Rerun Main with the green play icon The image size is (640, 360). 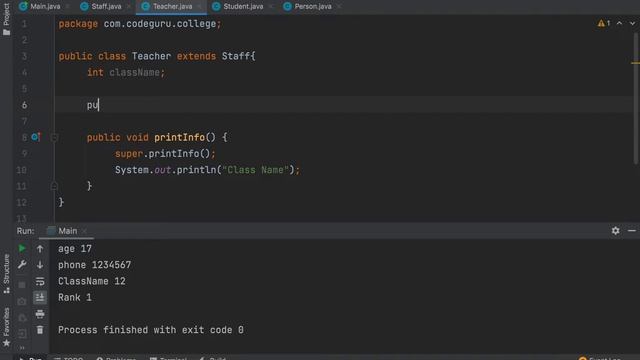tap(22, 248)
